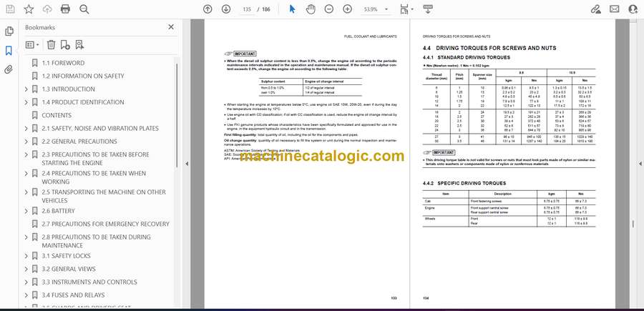The width and height of the screenshot is (644, 311).
Task: Open bookmark 1.2 INFORMATION ON SAFETY
Action: 82,76
